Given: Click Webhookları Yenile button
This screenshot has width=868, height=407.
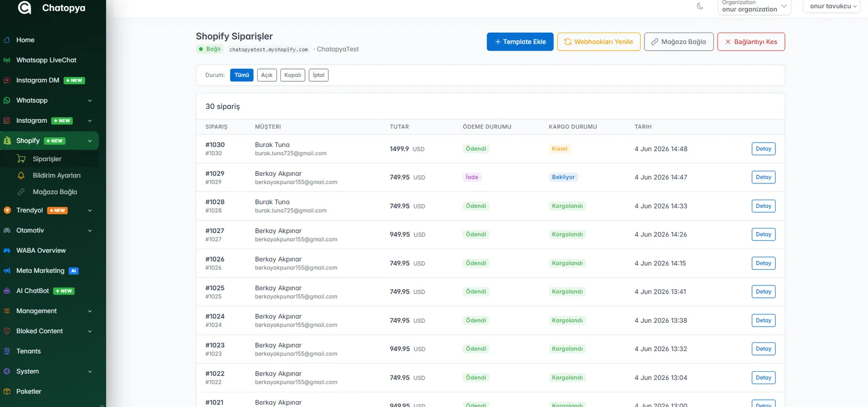Looking at the screenshot, I should tap(599, 42).
